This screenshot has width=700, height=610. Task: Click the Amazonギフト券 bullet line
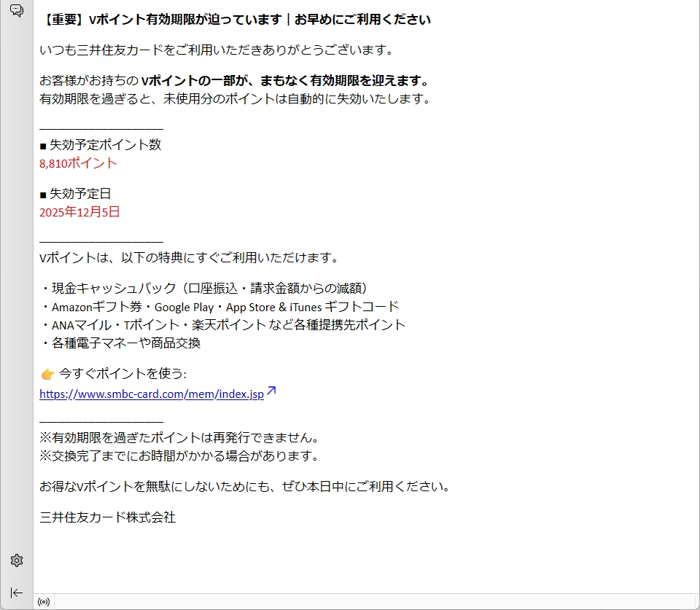[219, 307]
